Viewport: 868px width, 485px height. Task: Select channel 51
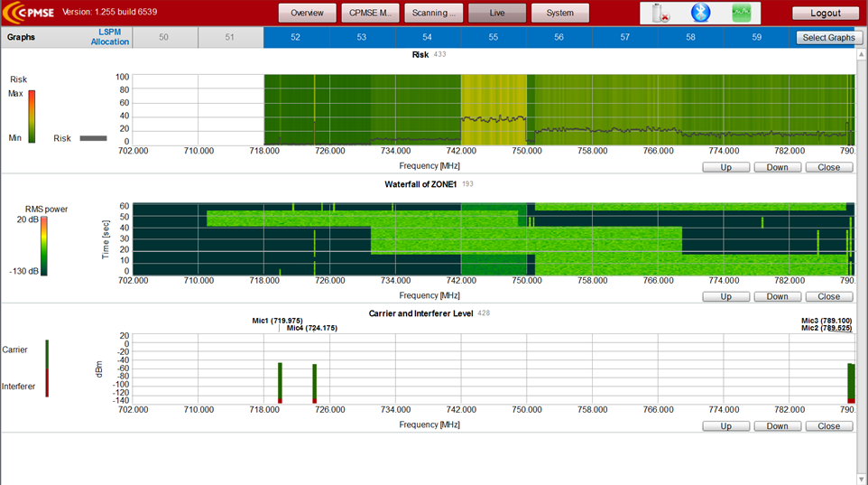(230, 37)
